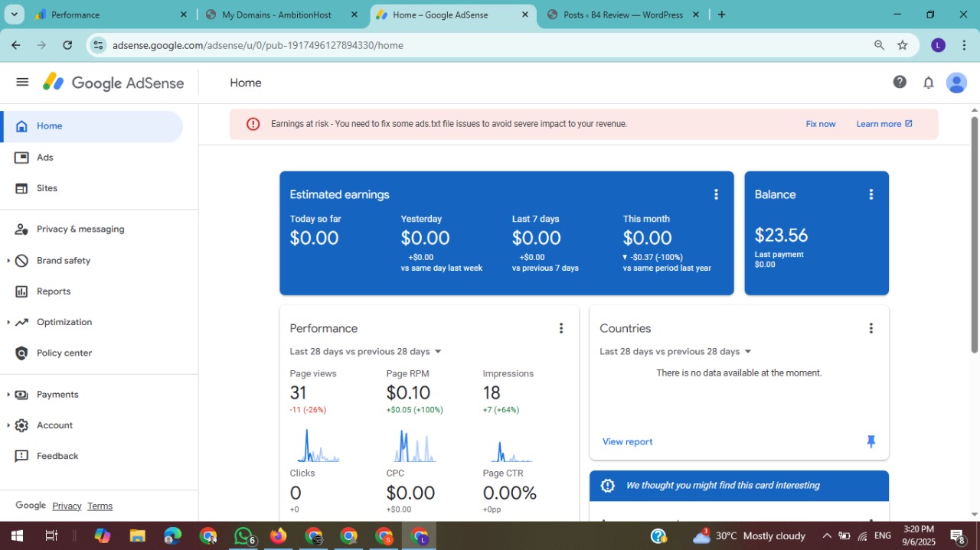The image size is (980, 550).
Task: Open a new browser tab
Action: pyautogui.click(x=721, y=15)
